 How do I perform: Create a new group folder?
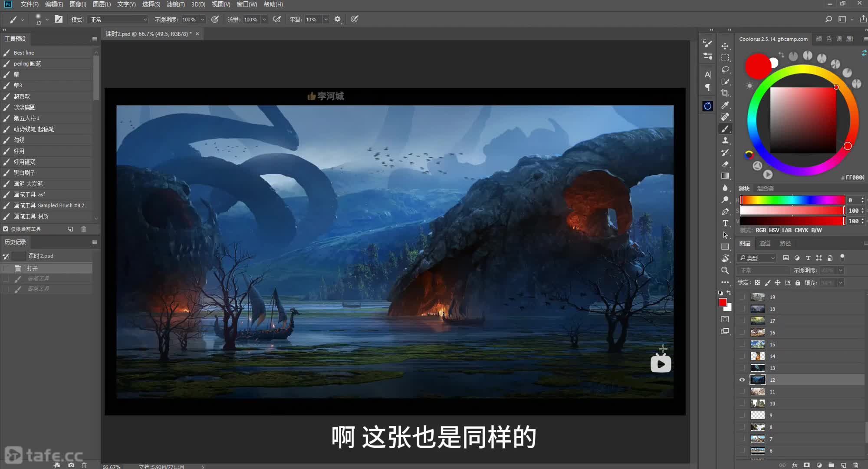tap(831, 465)
